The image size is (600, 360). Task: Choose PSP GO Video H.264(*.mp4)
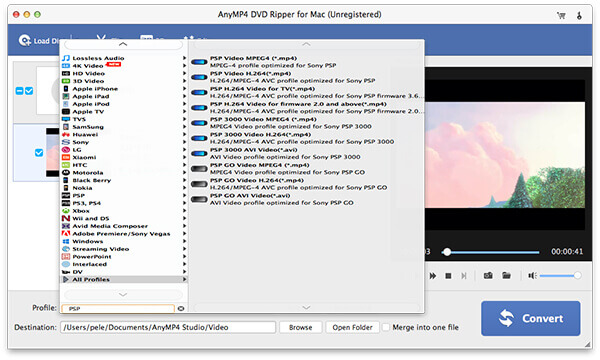(x=307, y=184)
